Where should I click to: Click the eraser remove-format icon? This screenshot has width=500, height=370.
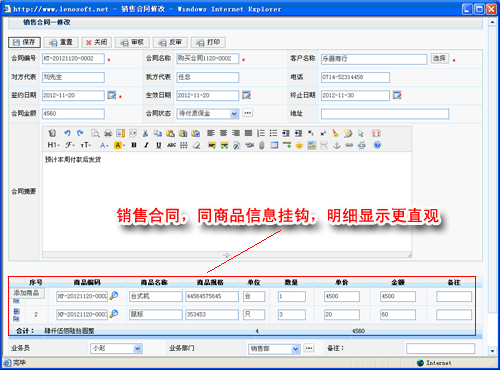tap(197, 145)
